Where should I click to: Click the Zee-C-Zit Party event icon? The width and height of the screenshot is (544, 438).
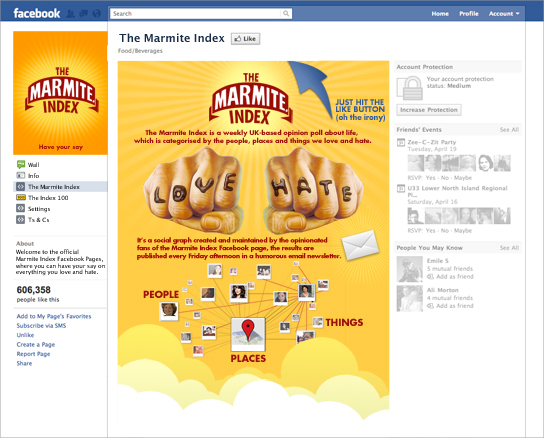coord(401,142)
